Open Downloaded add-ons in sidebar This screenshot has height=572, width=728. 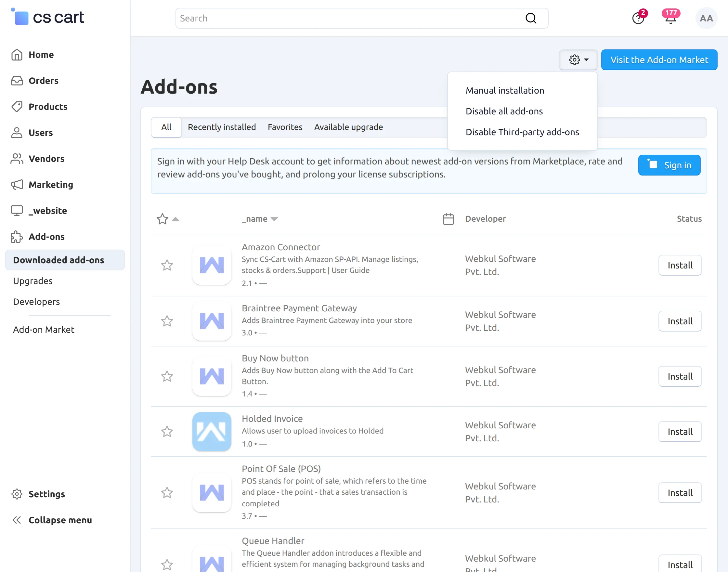tap(65, 260)
